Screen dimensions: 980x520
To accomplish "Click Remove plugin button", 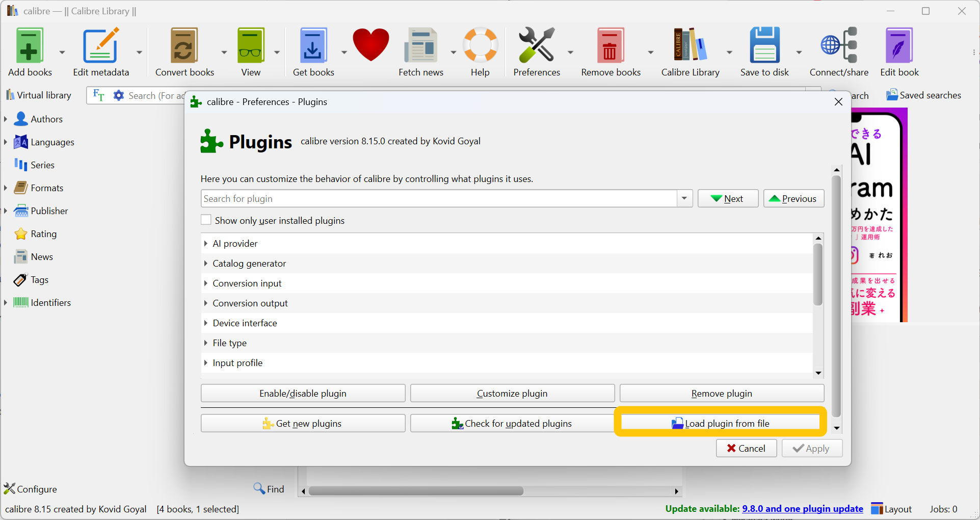I will 722,393.
